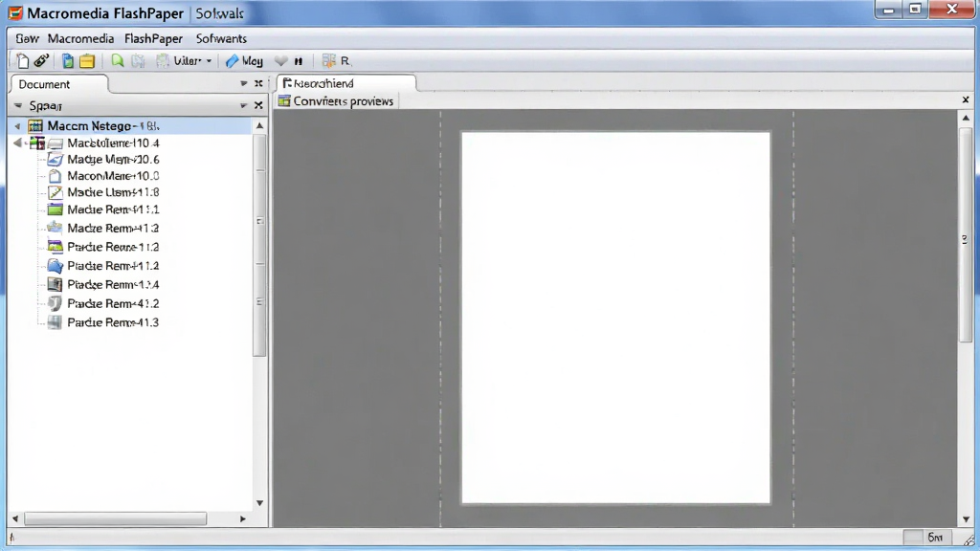The height and width of the screenshot is (551, 980).
Task: Close the preview pane with its X
Action: (966, 99)
